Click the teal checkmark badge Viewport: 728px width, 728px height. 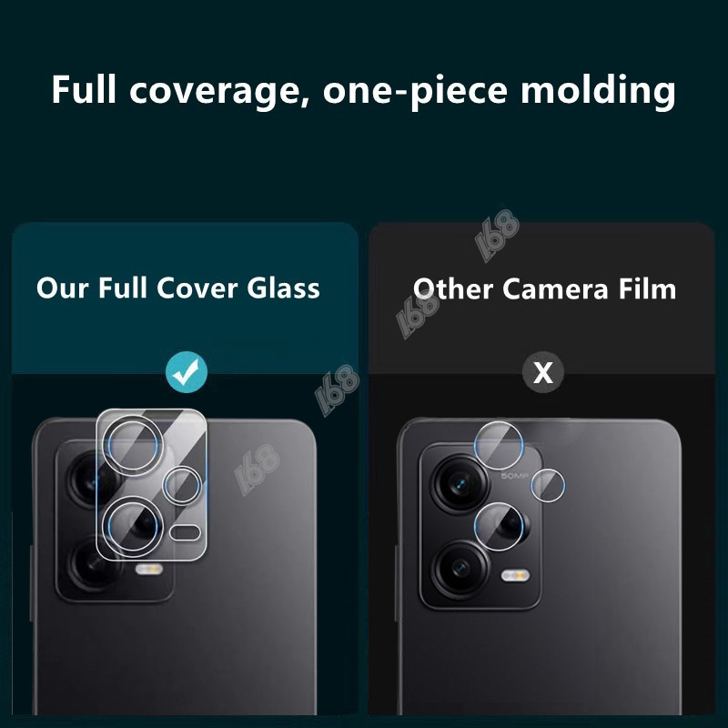[187, 372]
